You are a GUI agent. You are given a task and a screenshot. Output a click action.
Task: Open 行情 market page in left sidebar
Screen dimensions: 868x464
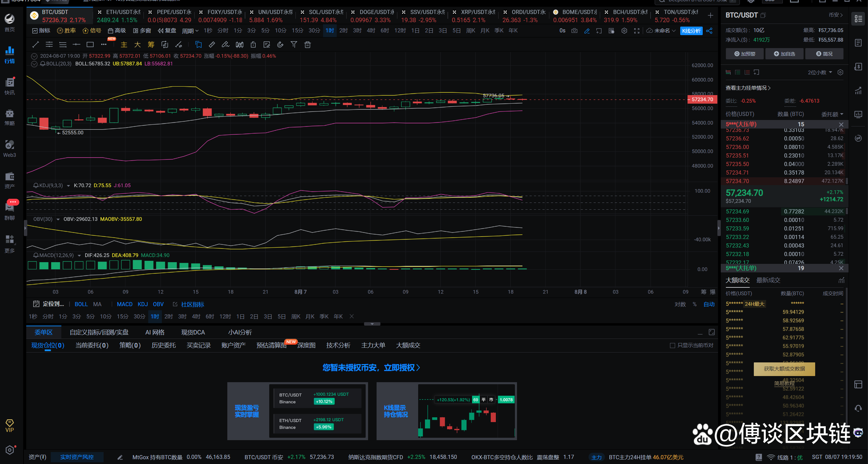point(10,55)
